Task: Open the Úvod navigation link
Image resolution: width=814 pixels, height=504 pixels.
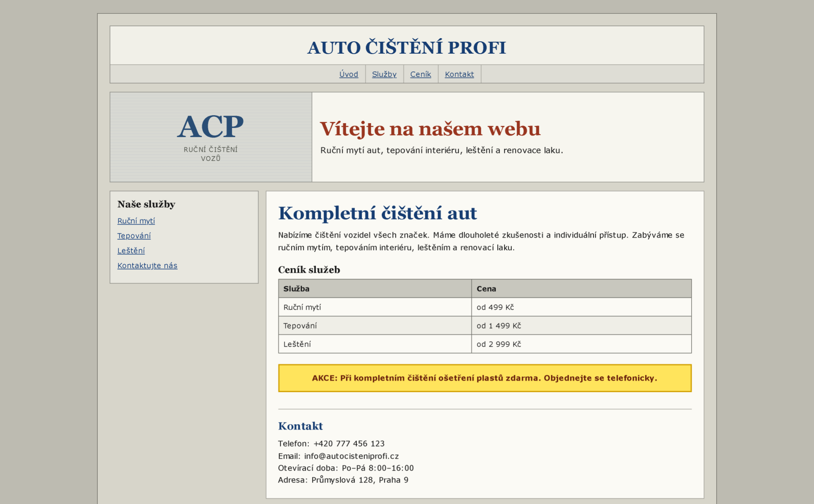Action: coord(349,74)
